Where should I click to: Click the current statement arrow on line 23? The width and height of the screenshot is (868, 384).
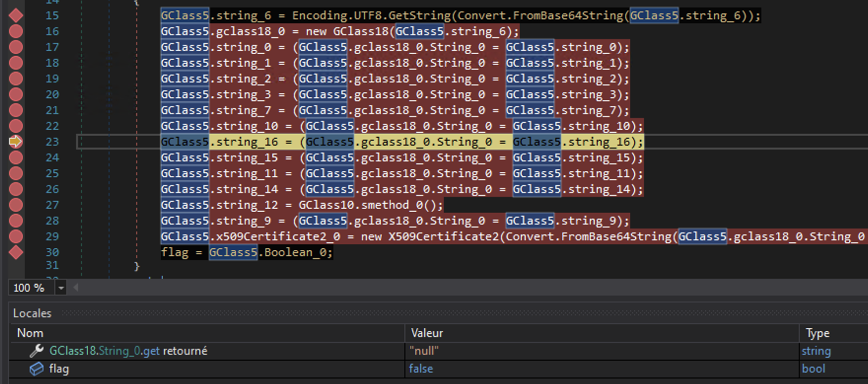tap(16, 142)
